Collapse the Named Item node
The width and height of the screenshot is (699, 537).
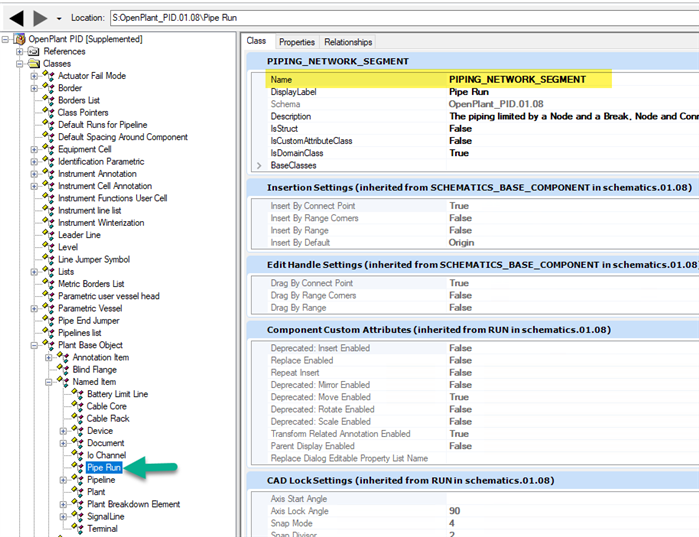(x=49, y=382)
